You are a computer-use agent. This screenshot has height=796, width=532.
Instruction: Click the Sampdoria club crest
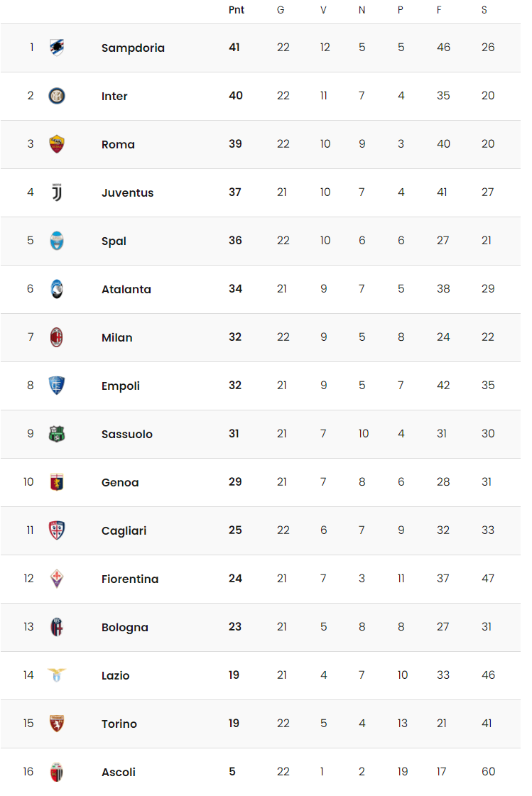57,47
